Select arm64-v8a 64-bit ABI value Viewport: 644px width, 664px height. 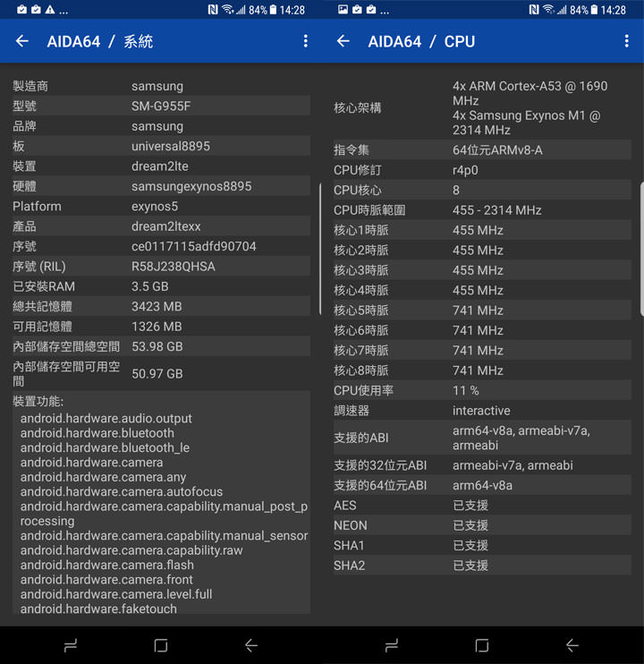(482, 485)
